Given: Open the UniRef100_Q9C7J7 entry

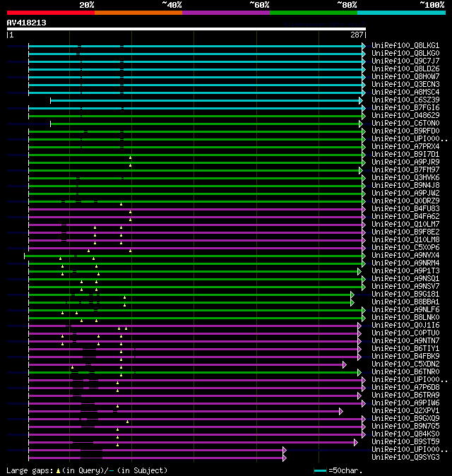Looking at the screenshot, I should (405, 61).
